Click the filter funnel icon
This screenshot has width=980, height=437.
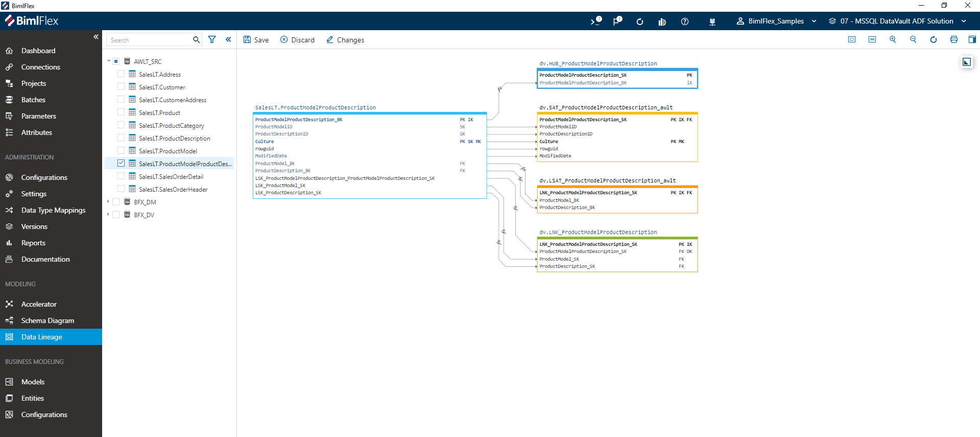[212, 39]
